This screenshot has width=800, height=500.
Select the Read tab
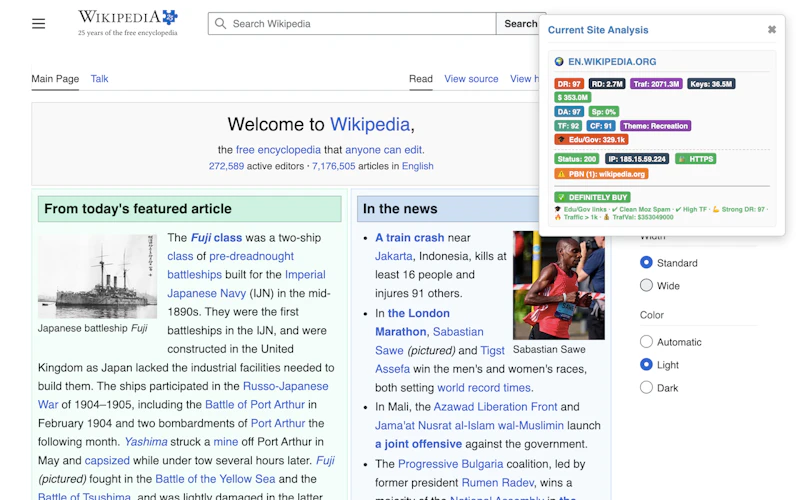point(420,79)
